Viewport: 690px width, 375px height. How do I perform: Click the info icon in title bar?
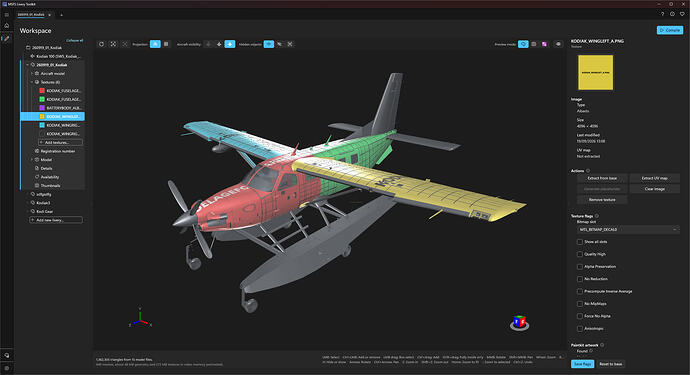tap(672, 14)
